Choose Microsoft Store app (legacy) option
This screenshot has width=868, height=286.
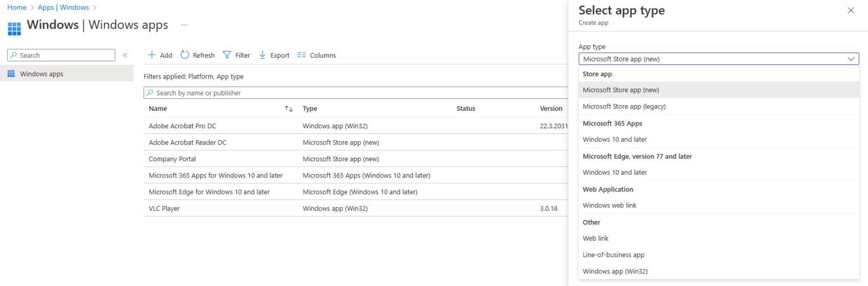coord(719,106)
